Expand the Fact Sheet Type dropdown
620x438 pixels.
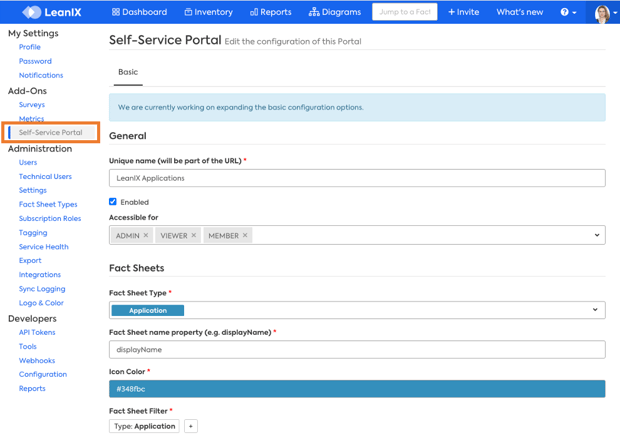point(595,310)
